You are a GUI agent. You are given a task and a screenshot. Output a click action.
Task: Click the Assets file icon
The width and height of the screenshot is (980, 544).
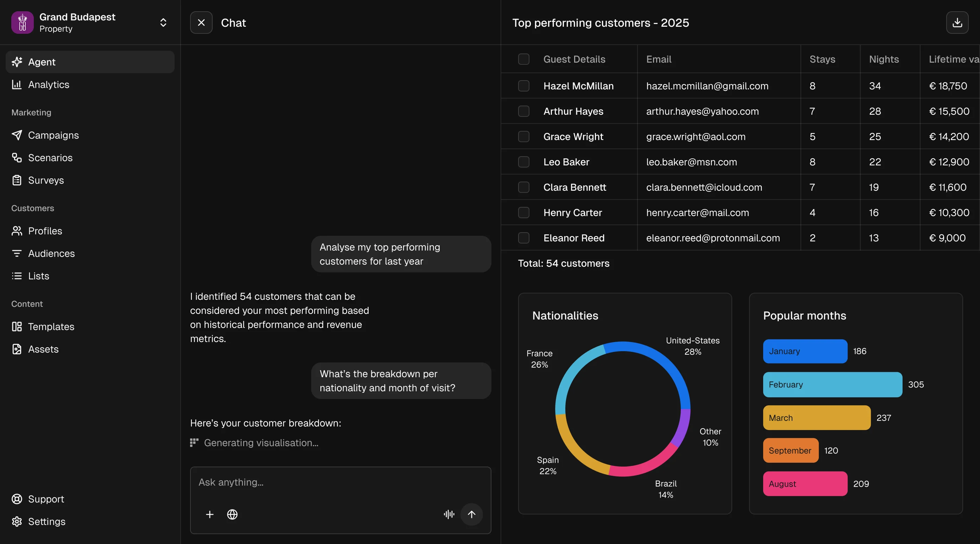[x=17, y=349]
